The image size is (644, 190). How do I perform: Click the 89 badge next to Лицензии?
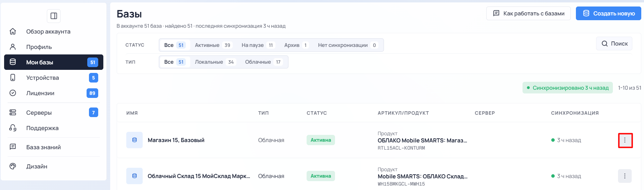coord(92,93)
